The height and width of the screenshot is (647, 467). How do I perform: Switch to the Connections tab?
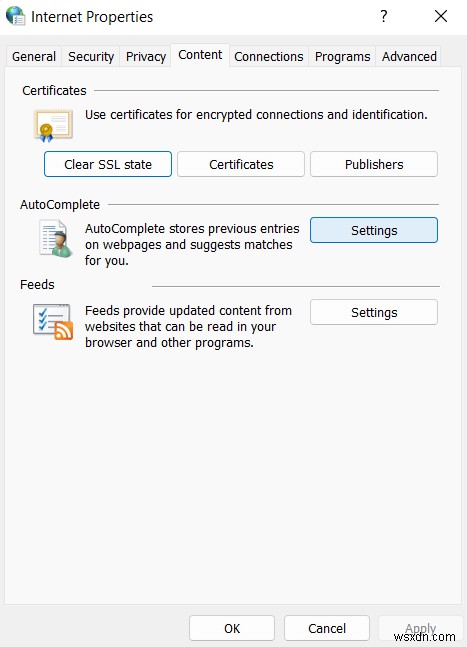(269, 56)
